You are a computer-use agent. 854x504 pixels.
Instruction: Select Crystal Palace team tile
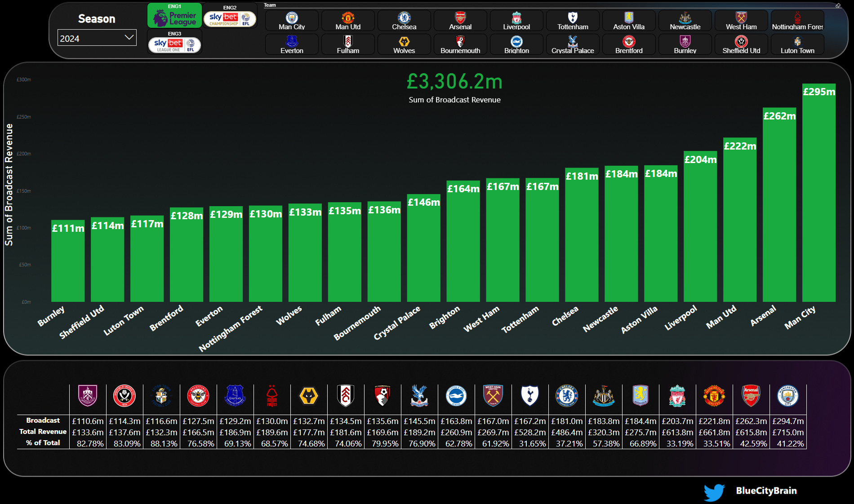[573, 44]
